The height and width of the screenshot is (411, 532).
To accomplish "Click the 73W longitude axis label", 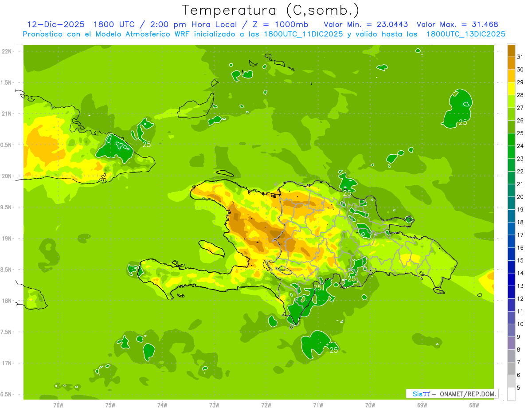I will tap(214, 405).
